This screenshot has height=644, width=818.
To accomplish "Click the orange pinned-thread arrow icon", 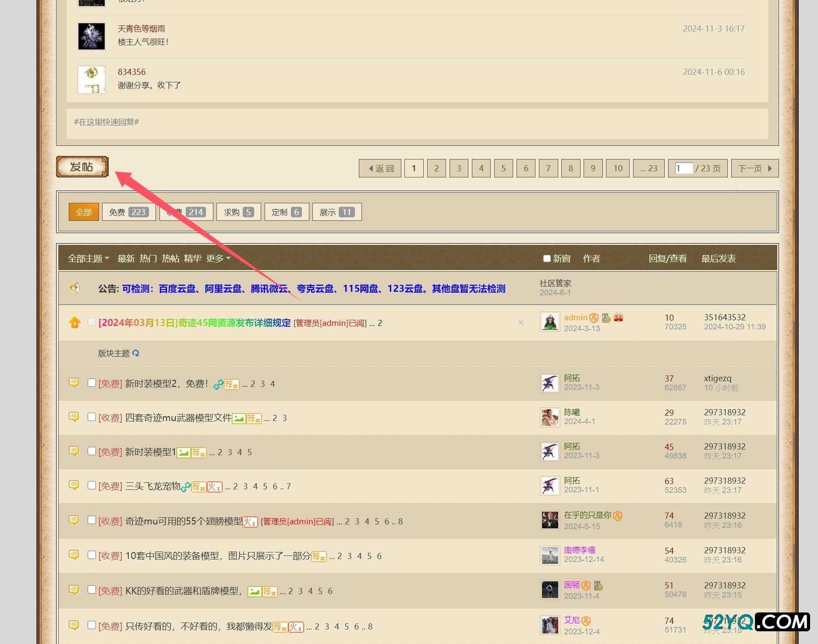I will pyautogui.click(x=74, y=322).
